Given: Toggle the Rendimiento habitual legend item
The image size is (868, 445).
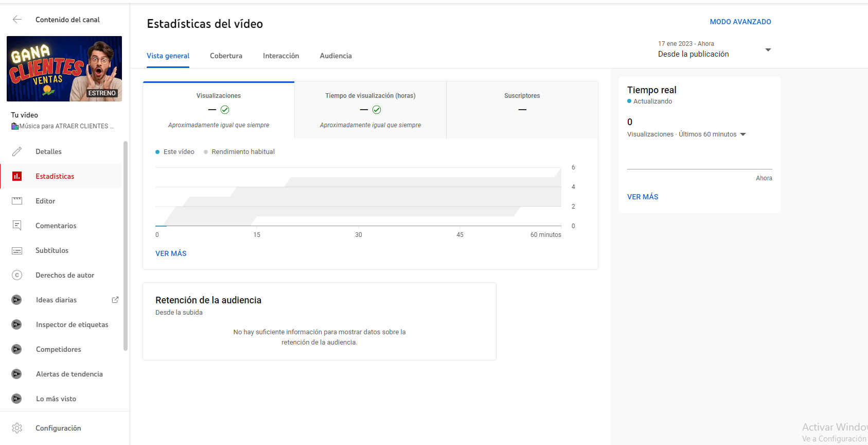Looking at the screenshot, I should (x=239, y=152).
